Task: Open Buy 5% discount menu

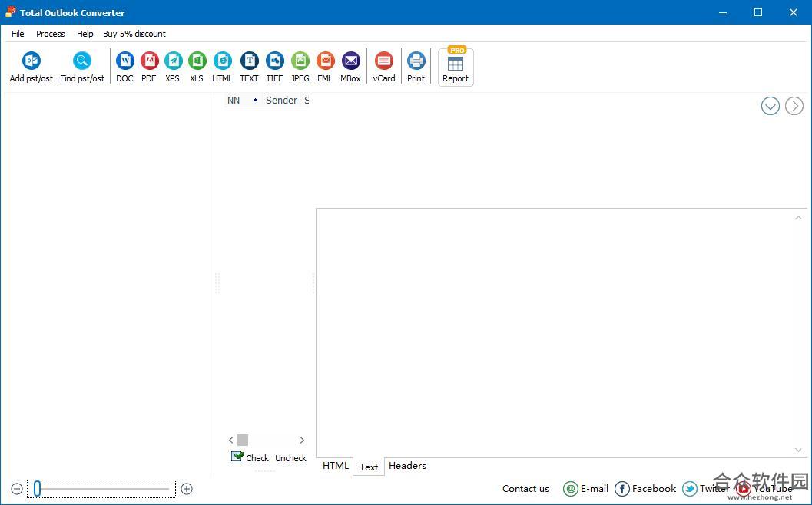Action: [x=134, y=34]
